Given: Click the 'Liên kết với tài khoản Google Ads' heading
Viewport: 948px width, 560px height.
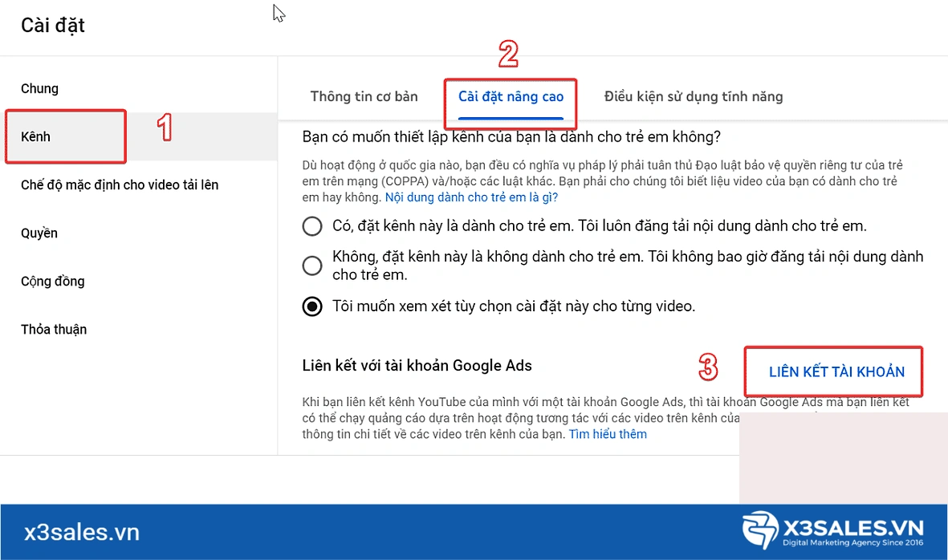Looking at the screenshot, I should tap(417, 366).
